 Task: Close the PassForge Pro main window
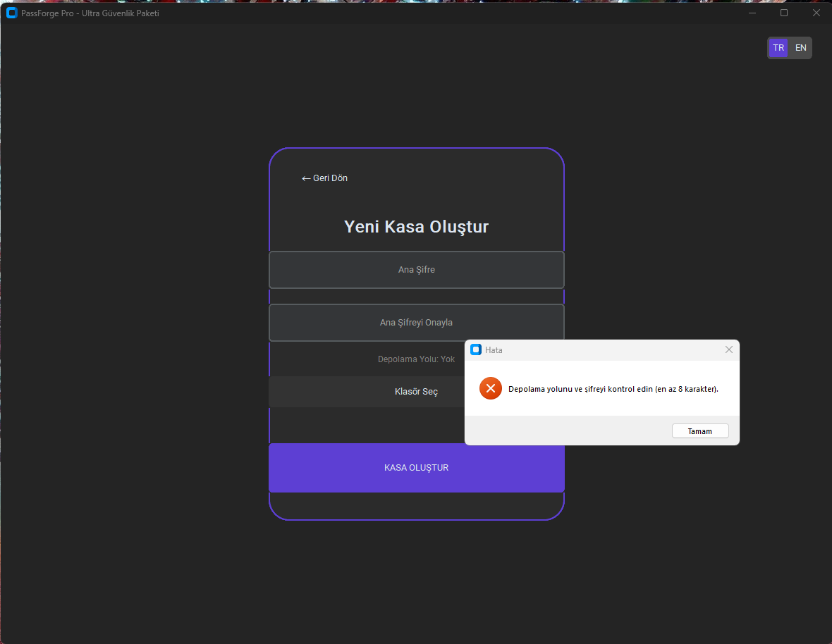(x=816, y=13)
